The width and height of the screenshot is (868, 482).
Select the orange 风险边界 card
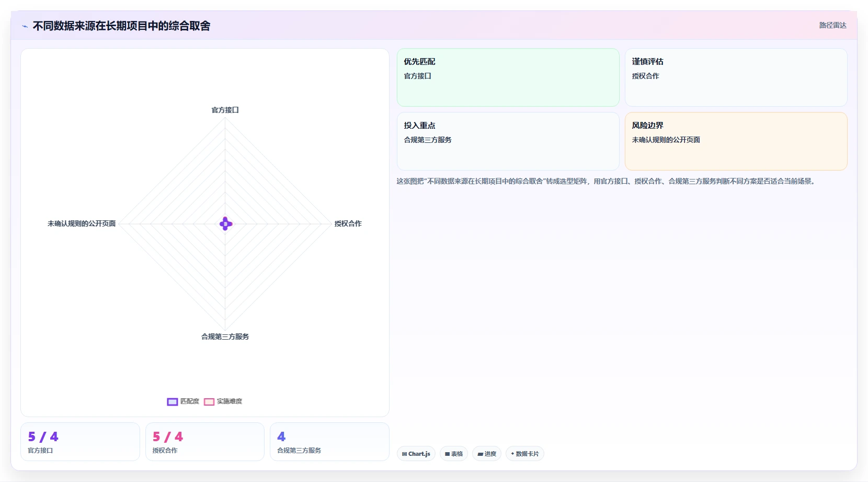[x=736, y=141]
